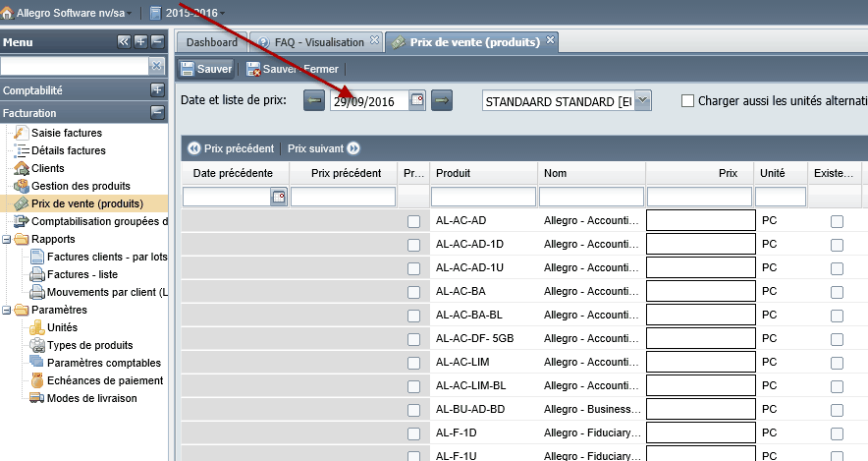Open the STANDAARD STANDARD price list dropdown

click(x=642, y=101)
